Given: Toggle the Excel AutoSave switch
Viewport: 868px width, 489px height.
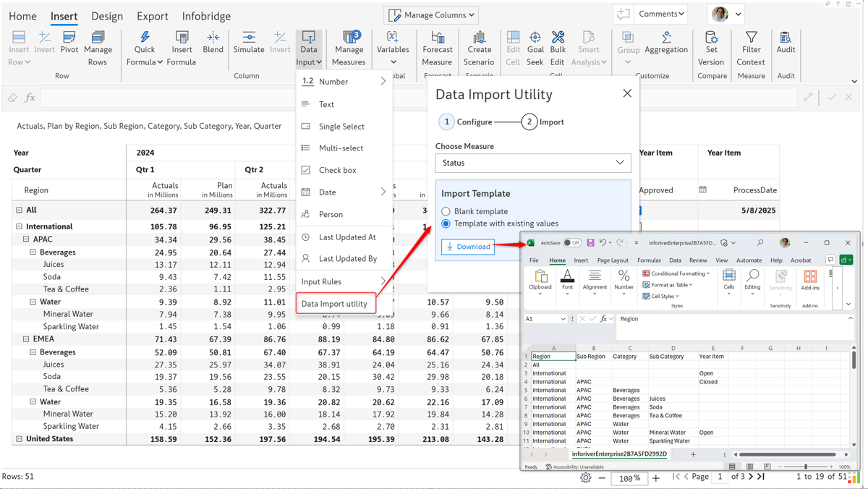Looking at the screenshot, I should (571, 243).
